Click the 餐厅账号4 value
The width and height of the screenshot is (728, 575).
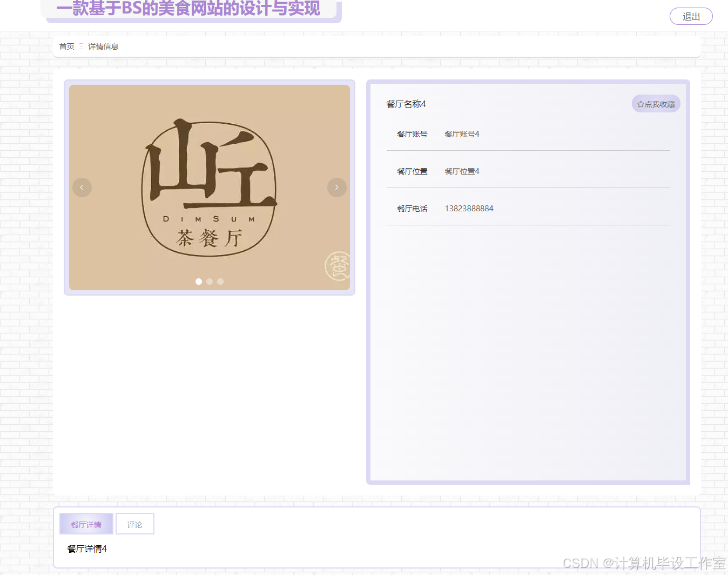[462, 134]
